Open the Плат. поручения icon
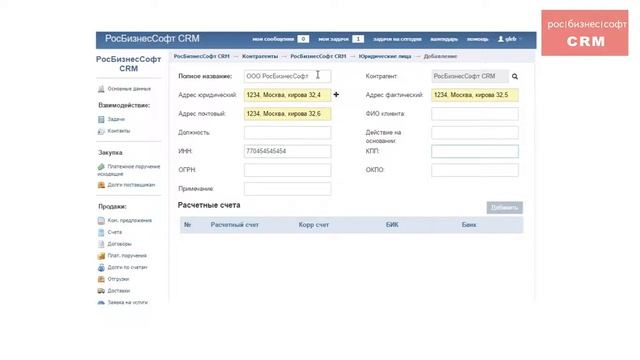 pos(101,256)
